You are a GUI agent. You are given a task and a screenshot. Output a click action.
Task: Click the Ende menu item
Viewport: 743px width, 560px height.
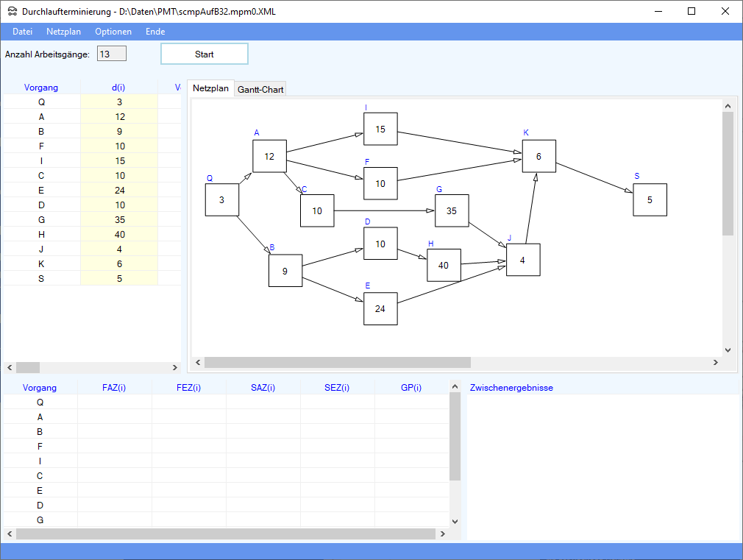(x=155, y=32)
